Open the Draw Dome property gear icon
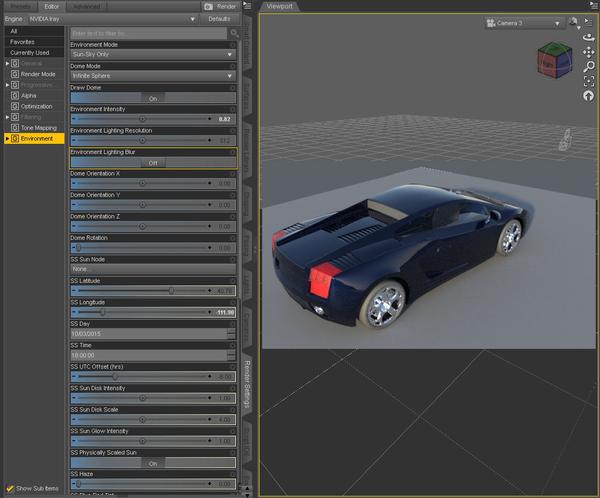This screenshot has height=498, width=600. point(232,88)
